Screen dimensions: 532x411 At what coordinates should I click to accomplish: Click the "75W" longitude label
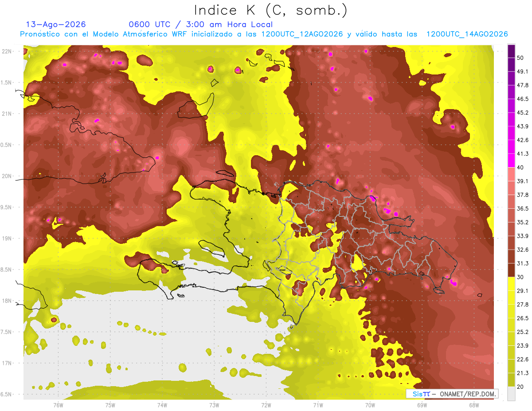[x=110, y=405]
